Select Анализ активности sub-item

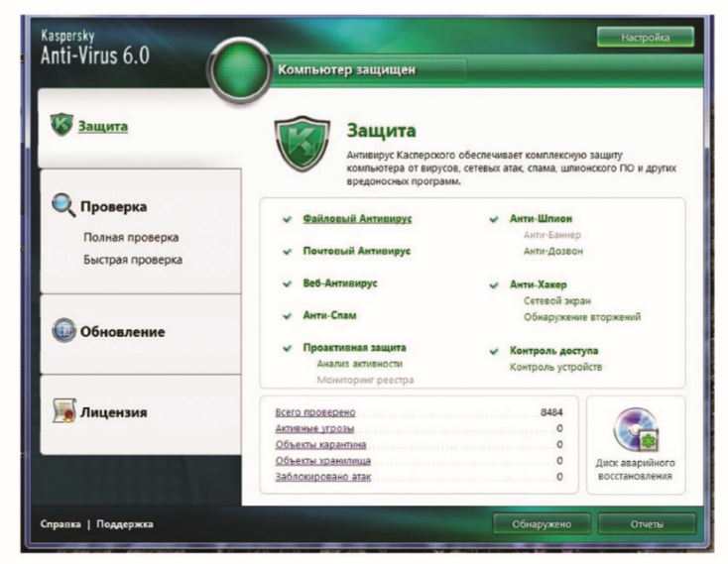click(x=359, y=364)
